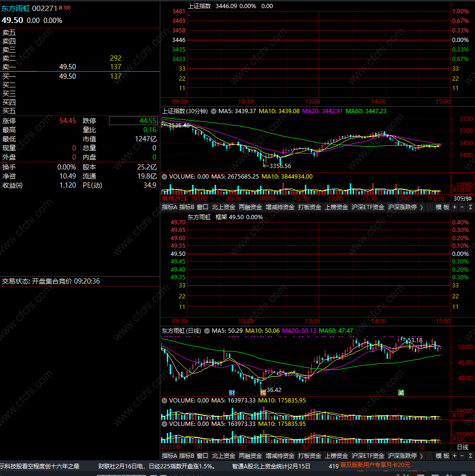Click the 交易状态: 开盘集合竞价 status line
Screen dimensions: 475x476
point(51,281)
